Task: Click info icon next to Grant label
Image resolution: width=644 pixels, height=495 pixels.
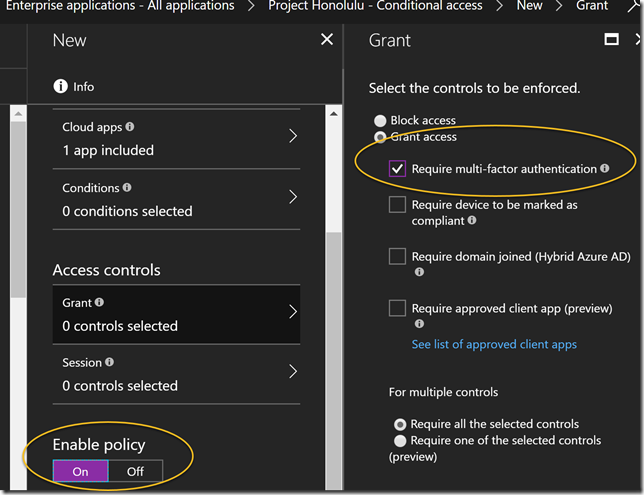Action: (98, 303)
